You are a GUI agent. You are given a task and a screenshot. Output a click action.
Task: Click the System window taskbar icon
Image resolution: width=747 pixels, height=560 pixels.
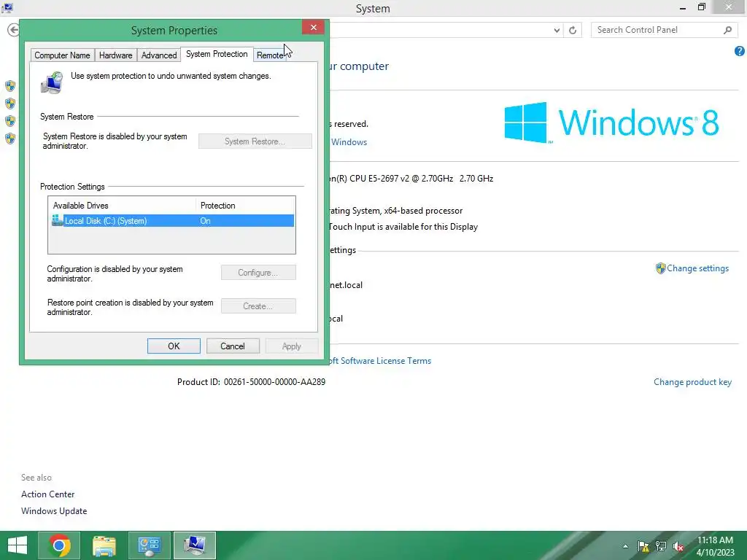194,545
